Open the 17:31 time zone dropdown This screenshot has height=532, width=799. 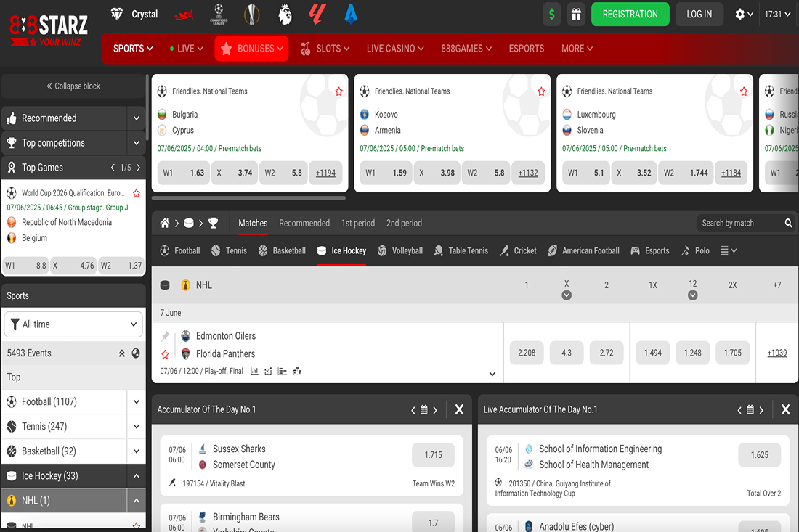tap(778, 15)
